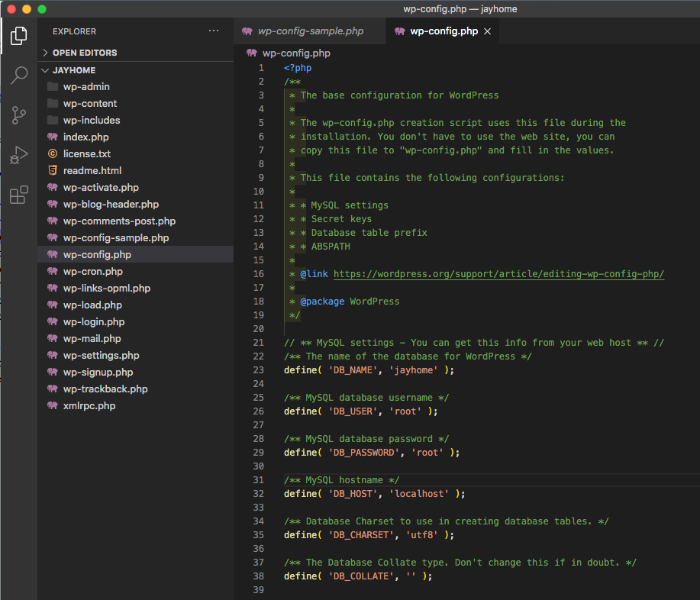Screen dimensions: 700x600
Task: Expand the wp-includes folder
Action: pyautogui.click(x=135, y=121)
